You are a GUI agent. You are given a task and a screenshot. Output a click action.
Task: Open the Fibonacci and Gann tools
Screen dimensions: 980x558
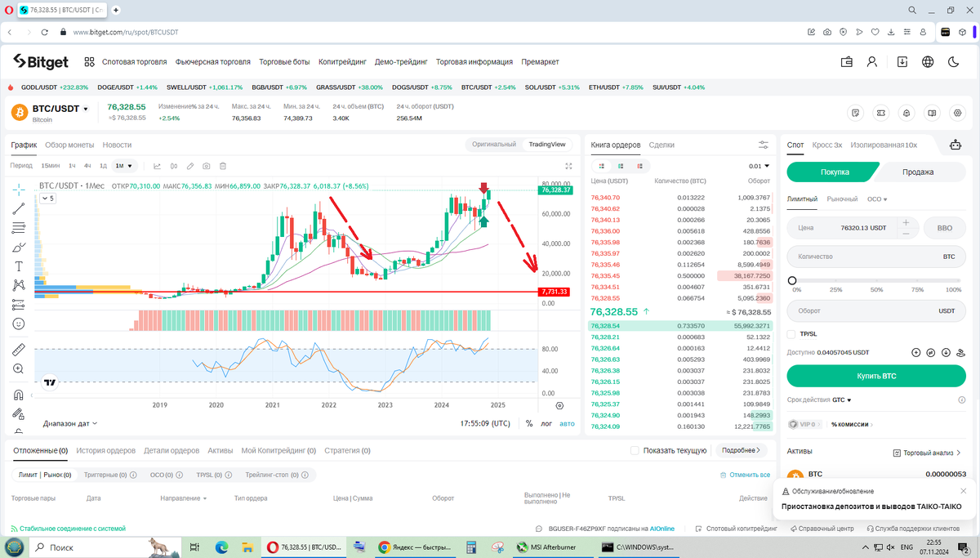click(19, 228)
